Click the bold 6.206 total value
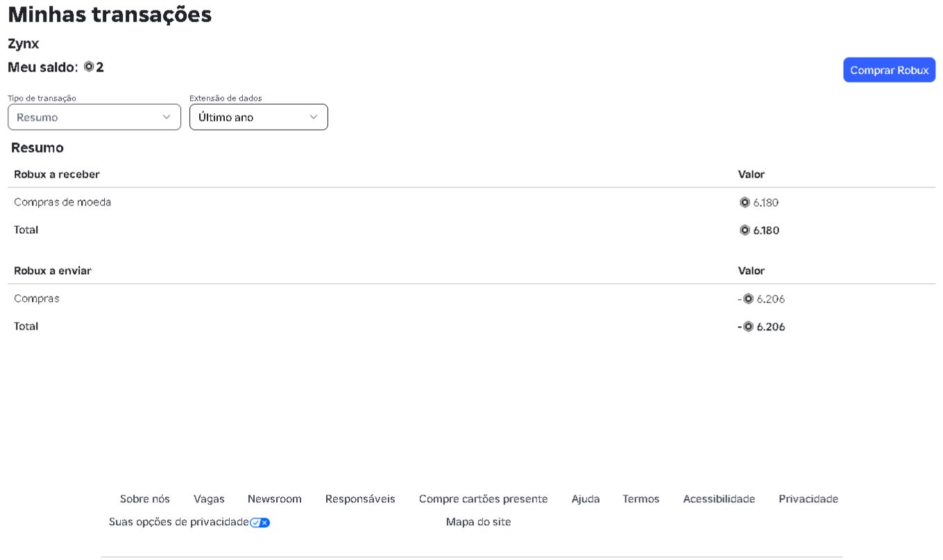Screen dimensions: 943x560 (x=771, y=327)
